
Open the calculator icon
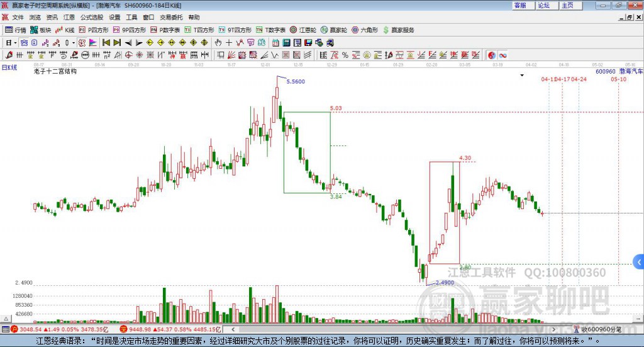click(x=286, y=43)
